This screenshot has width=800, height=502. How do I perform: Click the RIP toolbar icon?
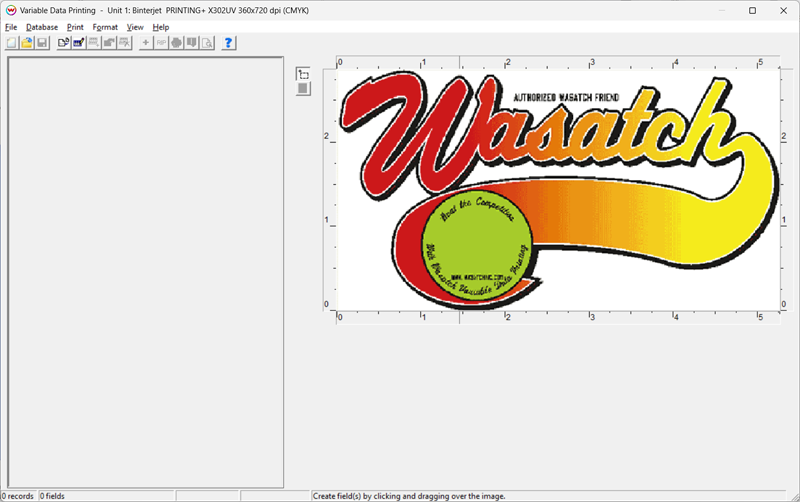tap(161, 43)
